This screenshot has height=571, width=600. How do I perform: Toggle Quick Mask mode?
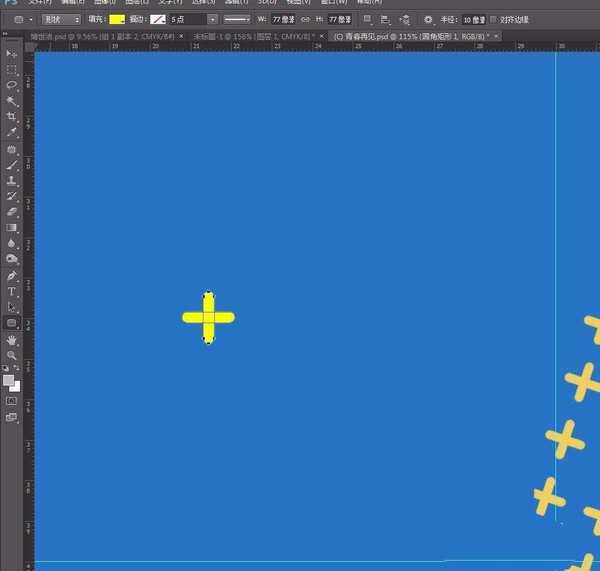11,401
